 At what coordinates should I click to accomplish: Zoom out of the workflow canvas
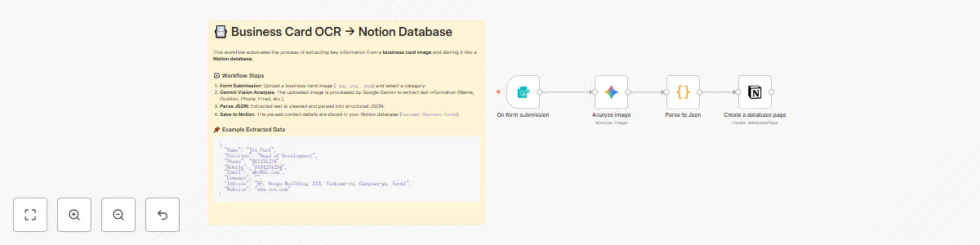coord(118,215)
